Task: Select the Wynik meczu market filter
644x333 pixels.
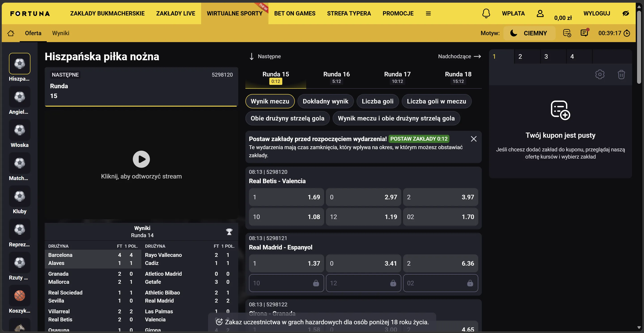Action: pyautogui.click(x=270, y=101)
